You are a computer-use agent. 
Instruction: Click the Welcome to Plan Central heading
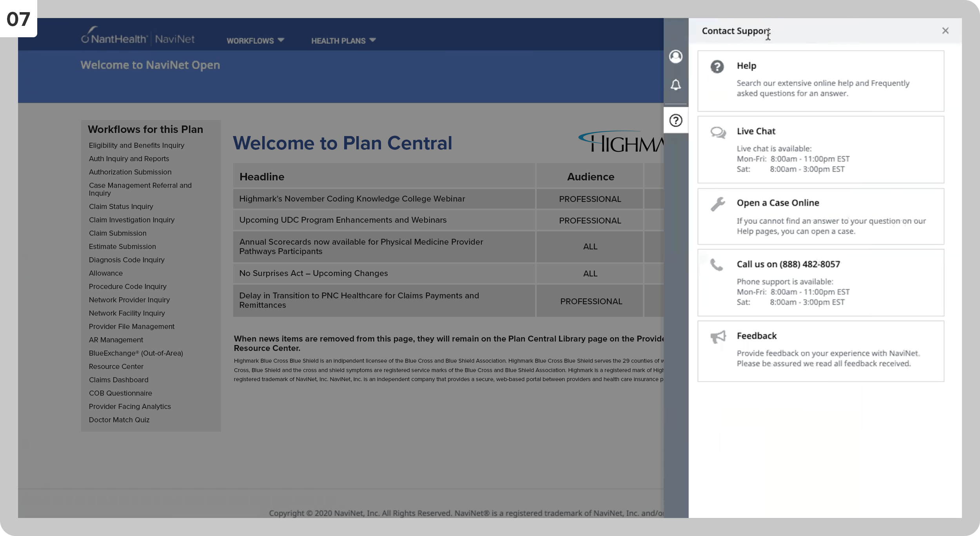342,143
